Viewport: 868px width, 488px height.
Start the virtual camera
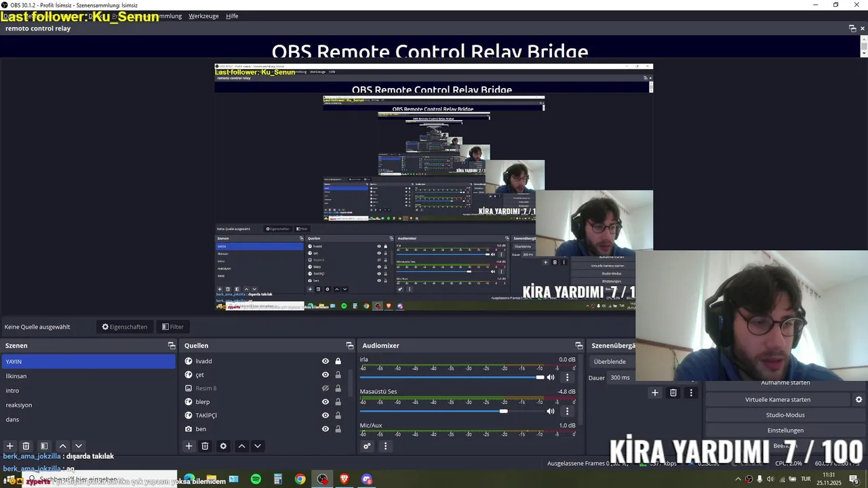coord(777,399)
